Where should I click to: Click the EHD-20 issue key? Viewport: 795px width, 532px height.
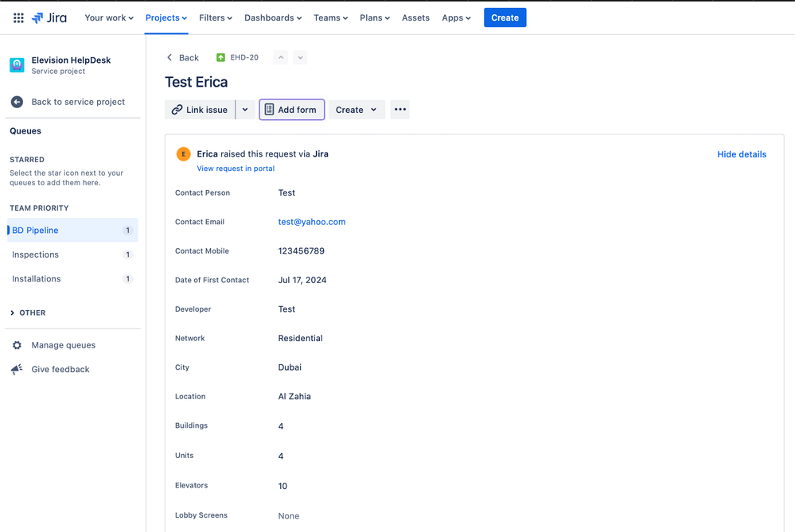click(244, 58)
